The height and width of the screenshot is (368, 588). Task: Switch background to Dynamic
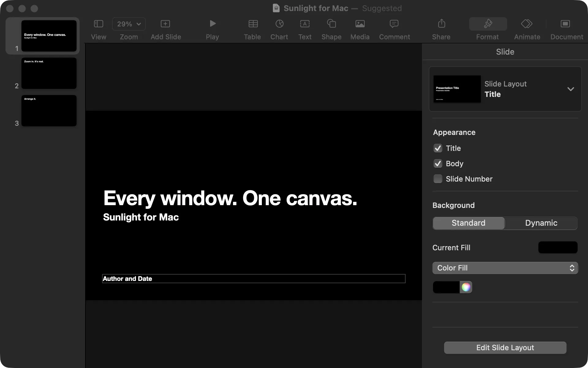tap(541, 223)
